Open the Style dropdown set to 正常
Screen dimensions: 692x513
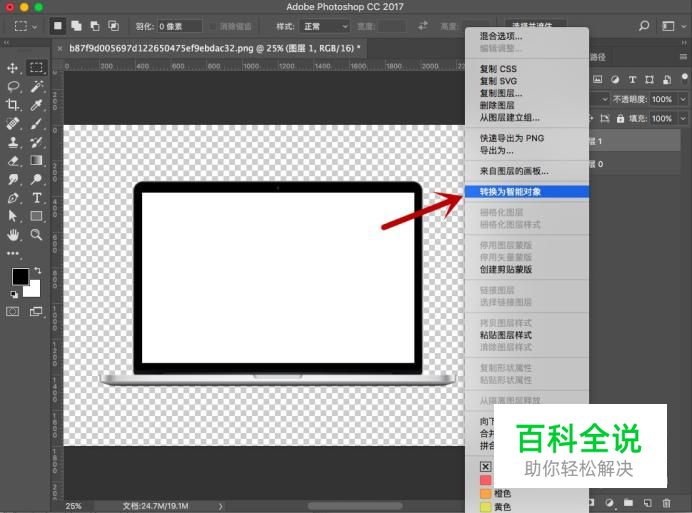pyautogui.click(x=324, y=26)
